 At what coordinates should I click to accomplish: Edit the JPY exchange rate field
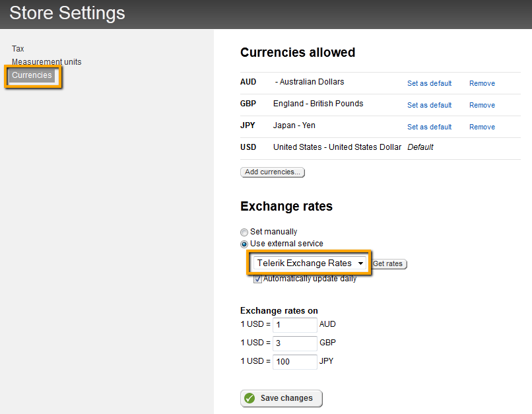click(294, 362)
